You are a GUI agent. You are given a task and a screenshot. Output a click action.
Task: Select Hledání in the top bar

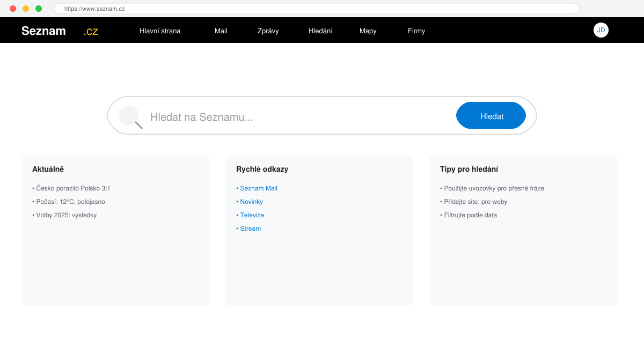(x=320, y=31)
